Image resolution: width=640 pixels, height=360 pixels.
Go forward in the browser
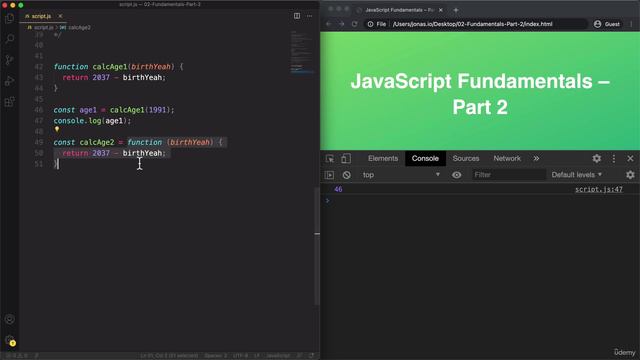pos(342,24)
